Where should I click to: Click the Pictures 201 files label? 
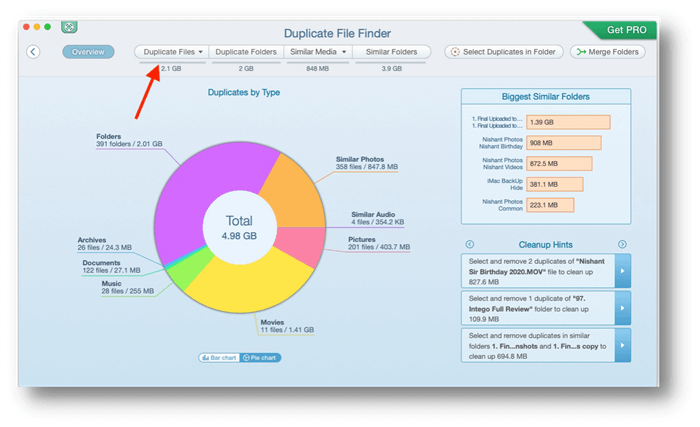(379, 243)
